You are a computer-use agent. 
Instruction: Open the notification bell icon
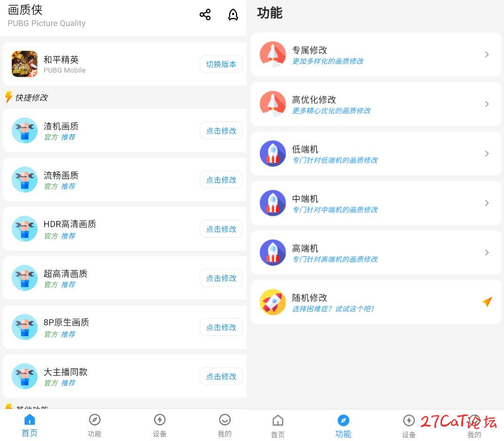tap(233, 15)
